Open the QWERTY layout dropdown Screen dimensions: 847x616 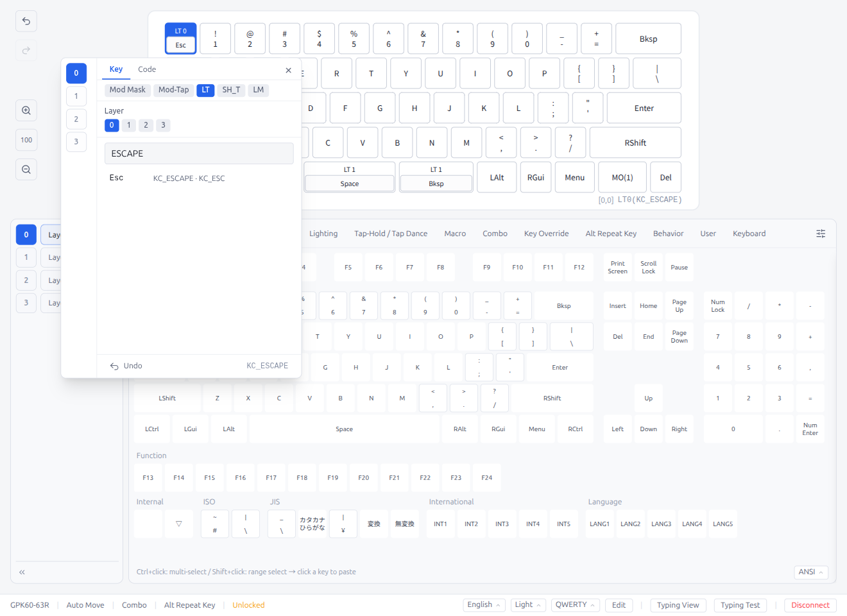(576, 605)
